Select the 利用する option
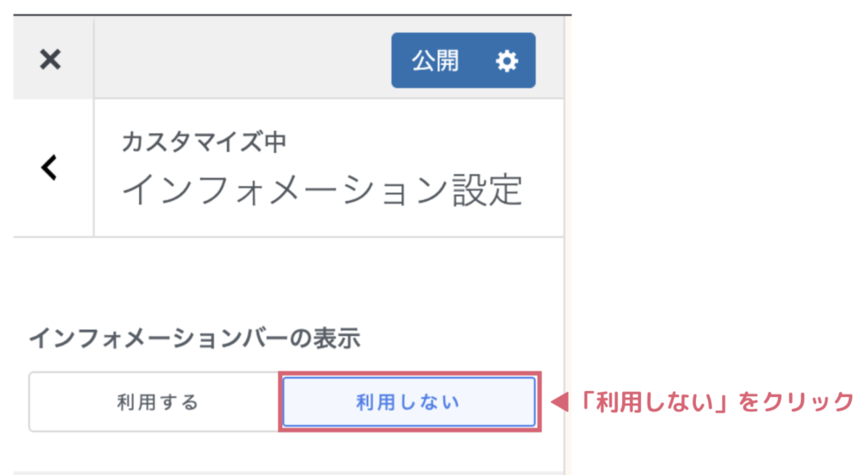Viewport: 868px width, 475px height. (155, 402)
